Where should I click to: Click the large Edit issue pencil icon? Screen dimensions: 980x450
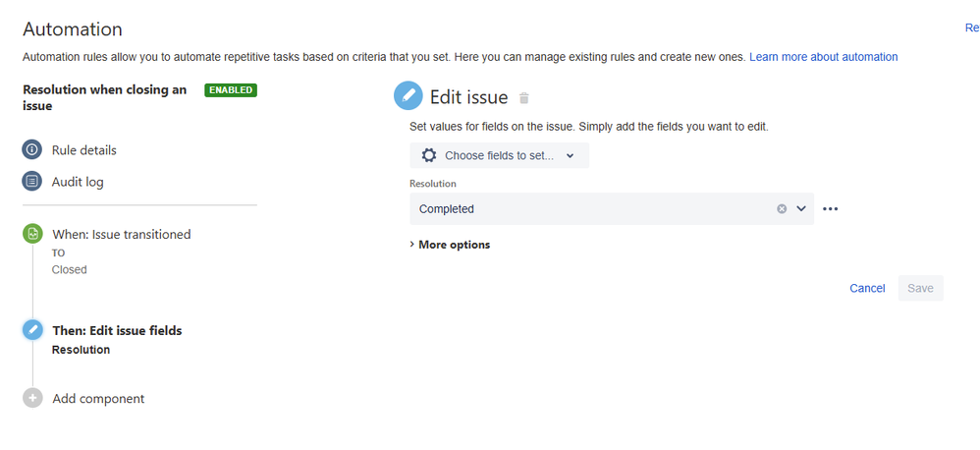(408, 95)
